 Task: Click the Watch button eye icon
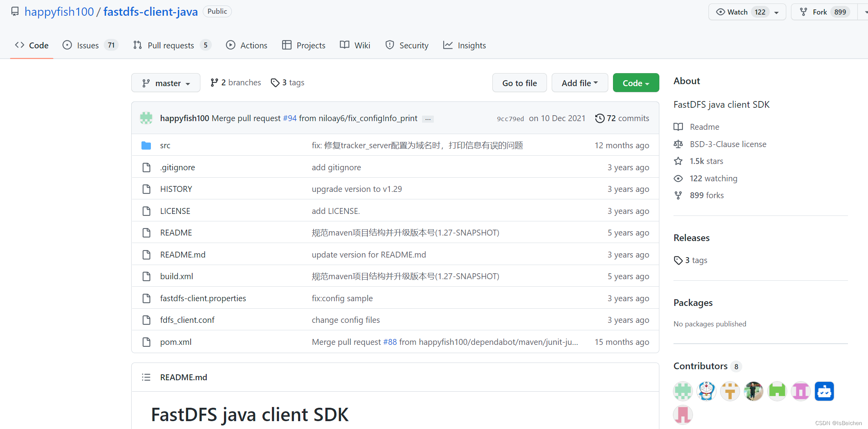[x=720, y=12]
